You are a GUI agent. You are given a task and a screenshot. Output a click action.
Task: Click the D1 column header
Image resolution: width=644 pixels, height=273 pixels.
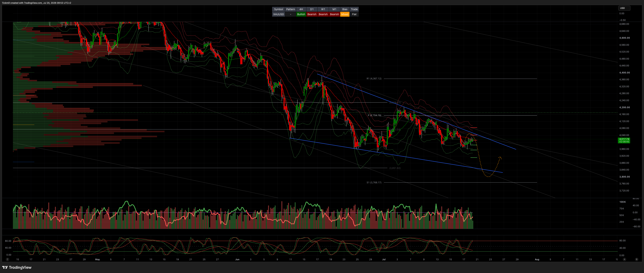pos(312,9)
